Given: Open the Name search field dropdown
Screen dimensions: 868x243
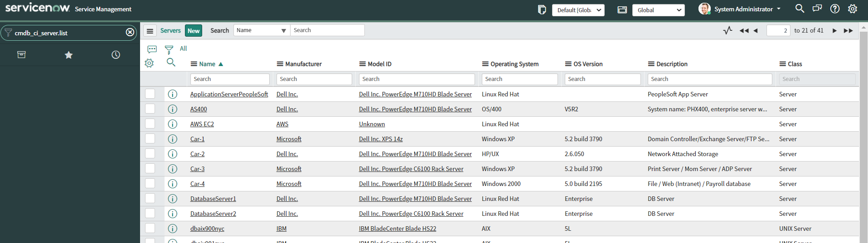Looking at the screenshot, I should coord(262,30).
